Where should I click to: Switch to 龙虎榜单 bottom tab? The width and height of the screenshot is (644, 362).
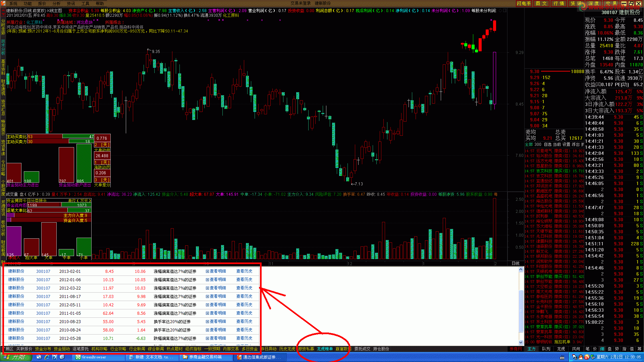(x=325, y=349)
